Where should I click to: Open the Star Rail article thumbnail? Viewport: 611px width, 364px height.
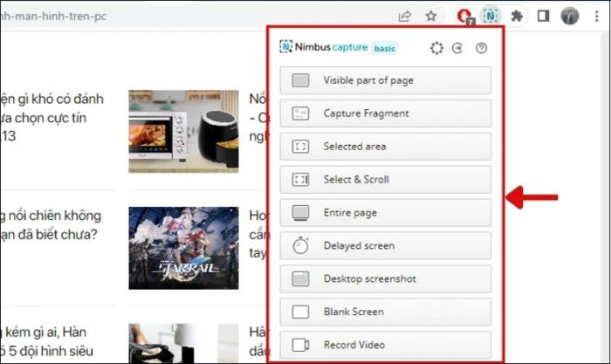[183, 248]
